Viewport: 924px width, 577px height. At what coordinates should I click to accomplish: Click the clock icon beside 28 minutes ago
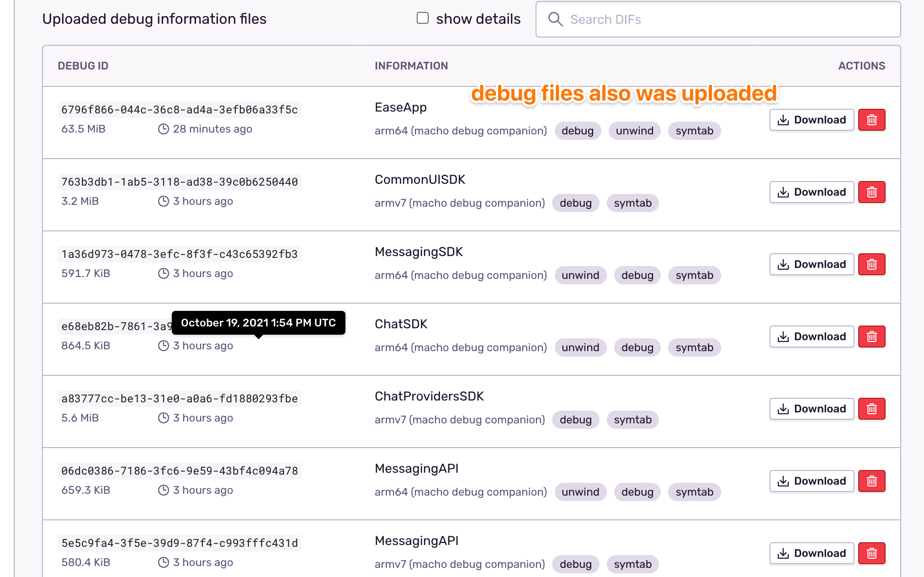(x=164, y=129)
